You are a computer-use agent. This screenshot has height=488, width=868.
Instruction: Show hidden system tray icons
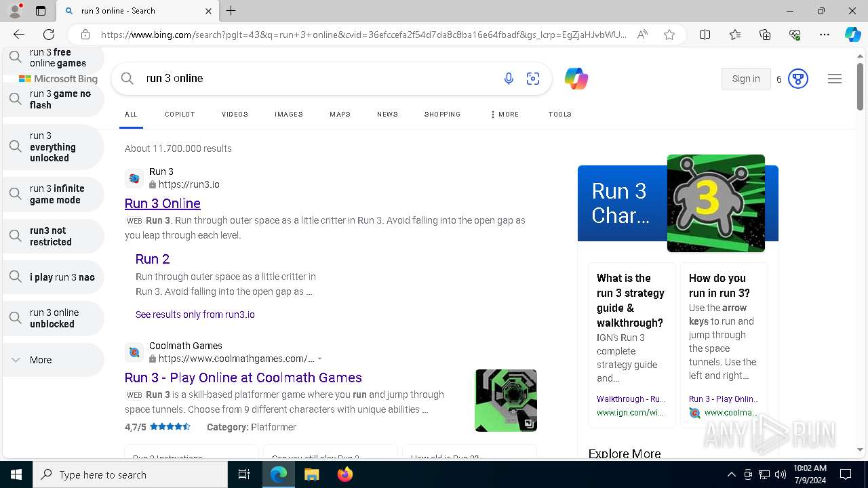pyautogui.click(x=731, y=474)
